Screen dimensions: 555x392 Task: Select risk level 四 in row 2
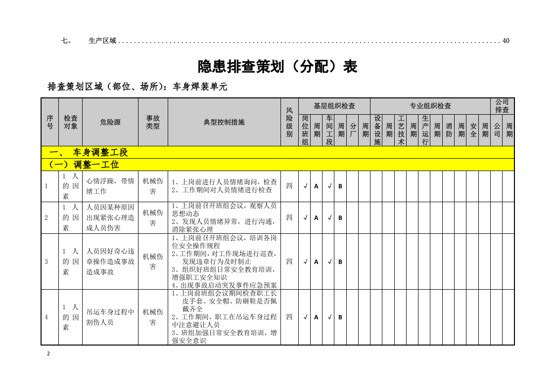point(289,218)
